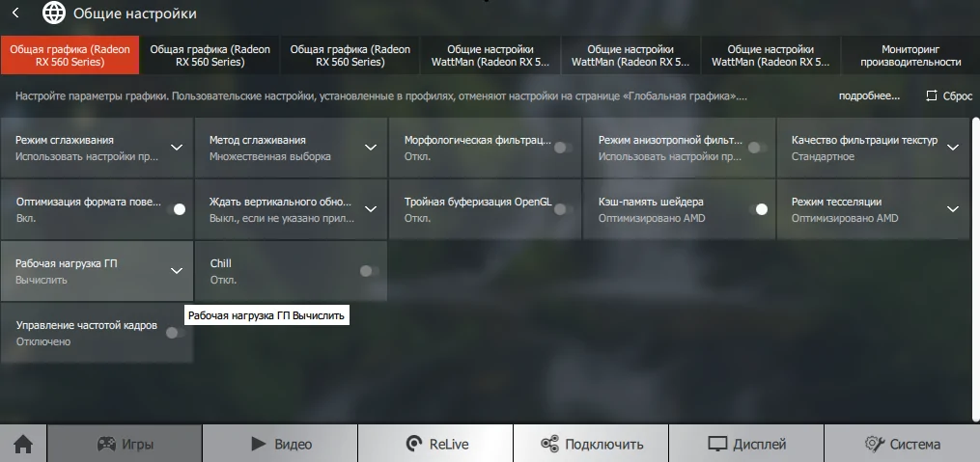Expand the Метод сглаживания dropdown

click(371, 148)
